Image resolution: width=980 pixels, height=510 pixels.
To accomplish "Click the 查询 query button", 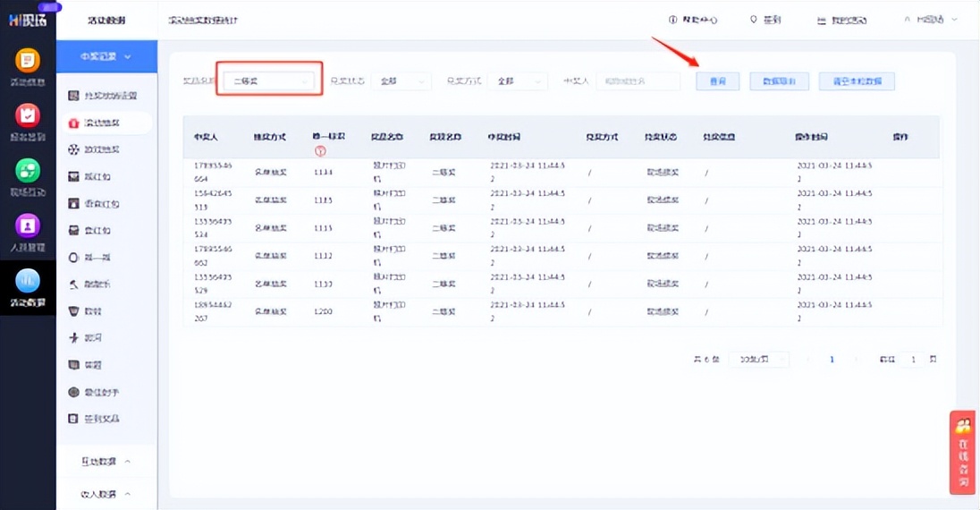I will (718, 81).
